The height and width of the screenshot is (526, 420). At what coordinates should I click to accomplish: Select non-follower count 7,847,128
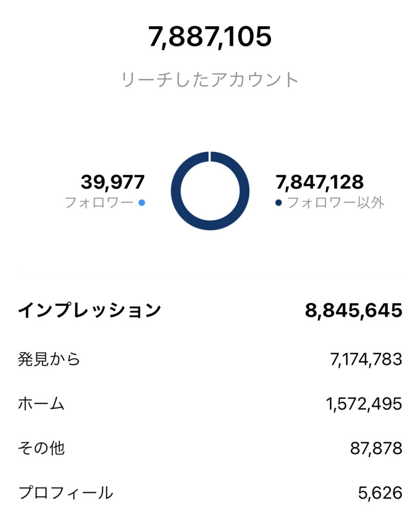319,182
